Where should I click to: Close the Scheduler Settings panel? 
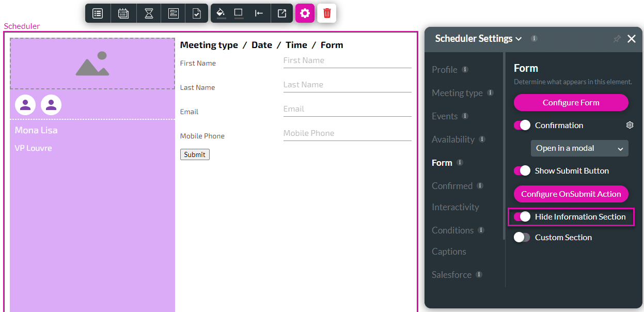[x=632, y=39]
